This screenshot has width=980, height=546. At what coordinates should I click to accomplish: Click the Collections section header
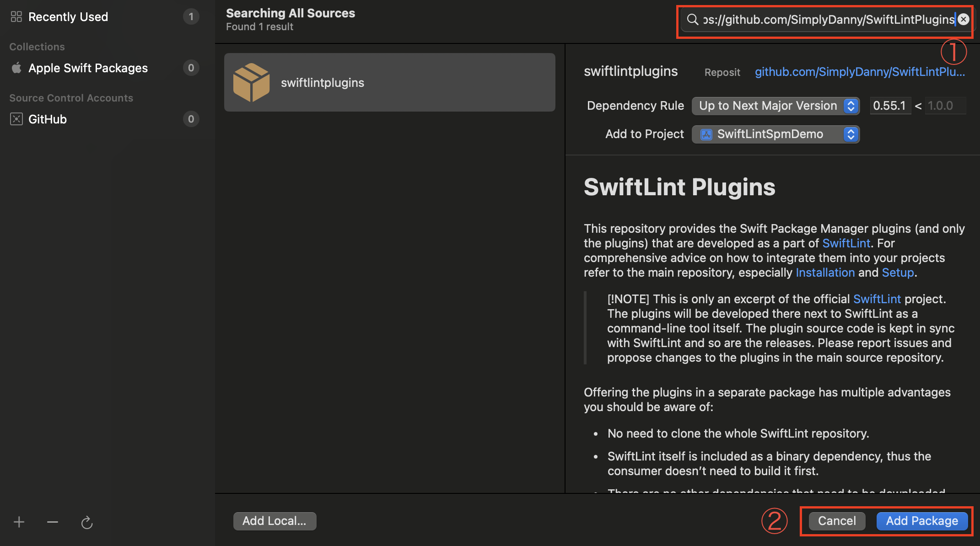(x=37, y=47)
